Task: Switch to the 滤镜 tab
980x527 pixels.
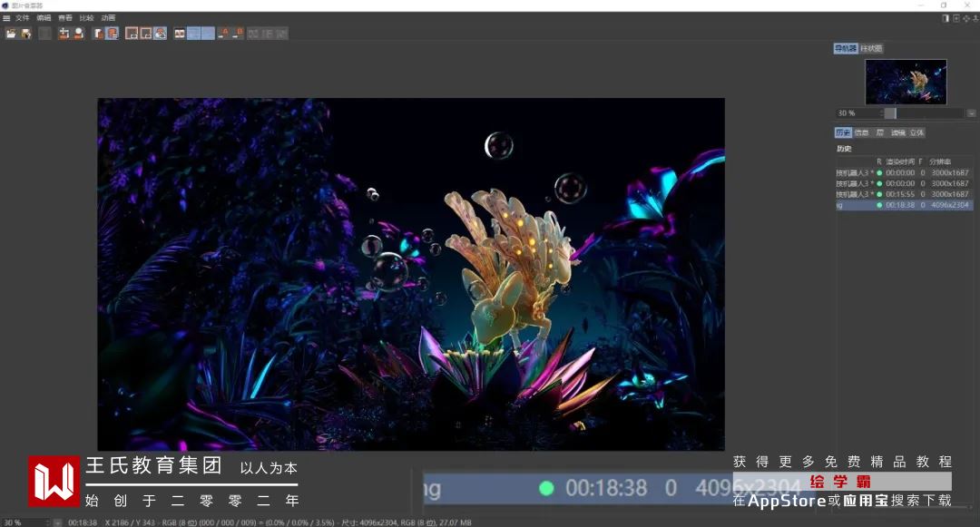Action: pyautogui.click(x=898, y=132)
